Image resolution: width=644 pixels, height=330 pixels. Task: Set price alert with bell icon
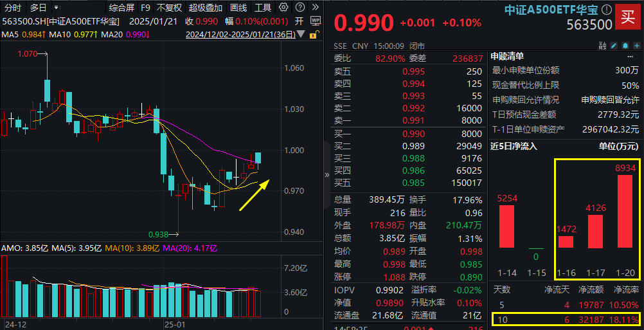(x=625, y=46)
